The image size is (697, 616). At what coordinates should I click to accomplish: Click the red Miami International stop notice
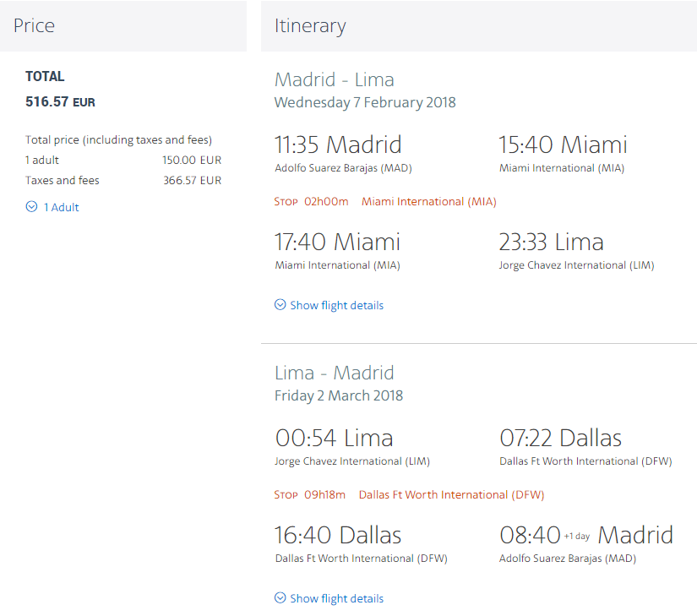pyautogui.click(x=385, y=202)
